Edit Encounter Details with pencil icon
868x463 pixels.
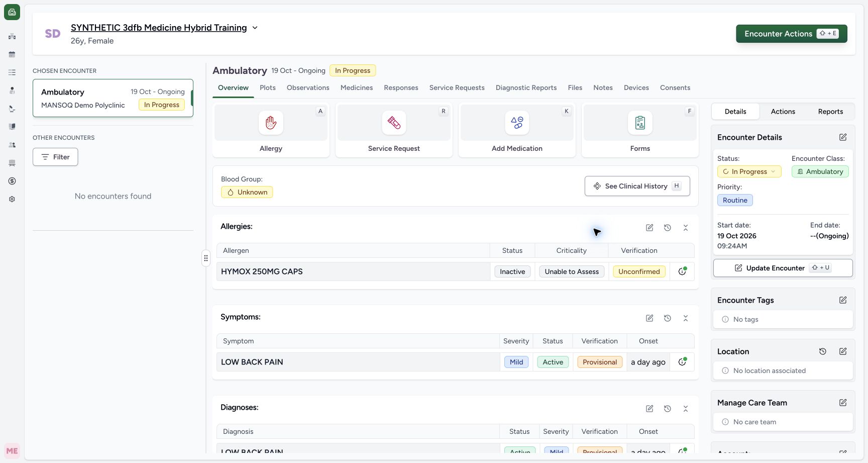843,137
